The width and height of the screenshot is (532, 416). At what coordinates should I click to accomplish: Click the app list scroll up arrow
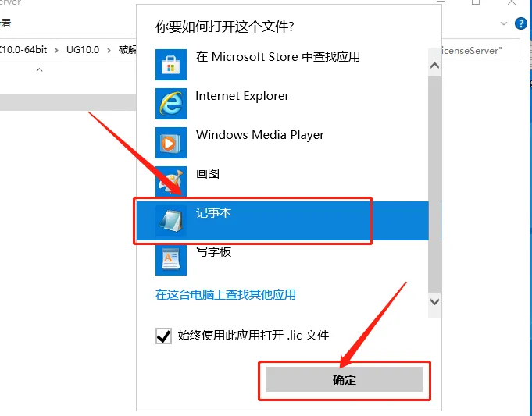(434, 66)
